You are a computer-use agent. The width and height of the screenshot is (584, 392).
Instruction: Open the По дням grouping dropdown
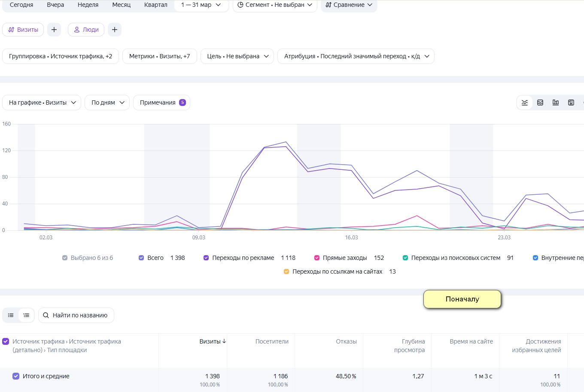(107, 103)
